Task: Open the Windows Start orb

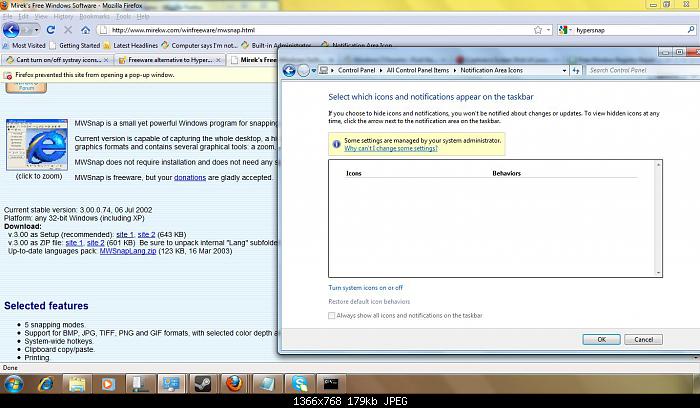Action: point(13,384)
